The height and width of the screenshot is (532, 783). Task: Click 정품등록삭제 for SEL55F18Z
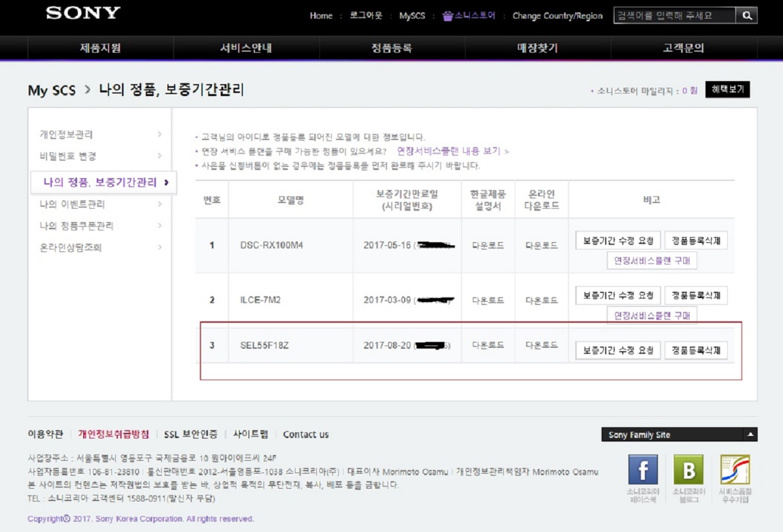tap(696, 350)
